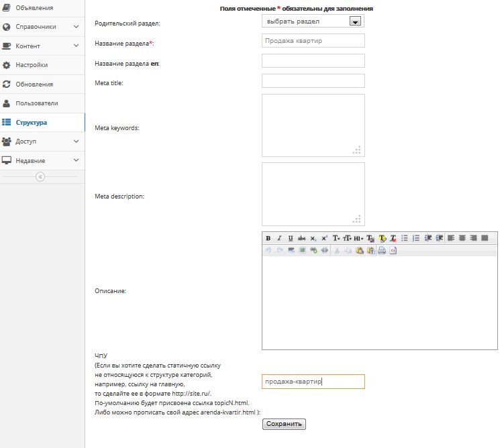The height and width of the screenshot is (448, 504).
Task: Collapse the sidebar with double-arrow button
Action: (x=40, y=177)
